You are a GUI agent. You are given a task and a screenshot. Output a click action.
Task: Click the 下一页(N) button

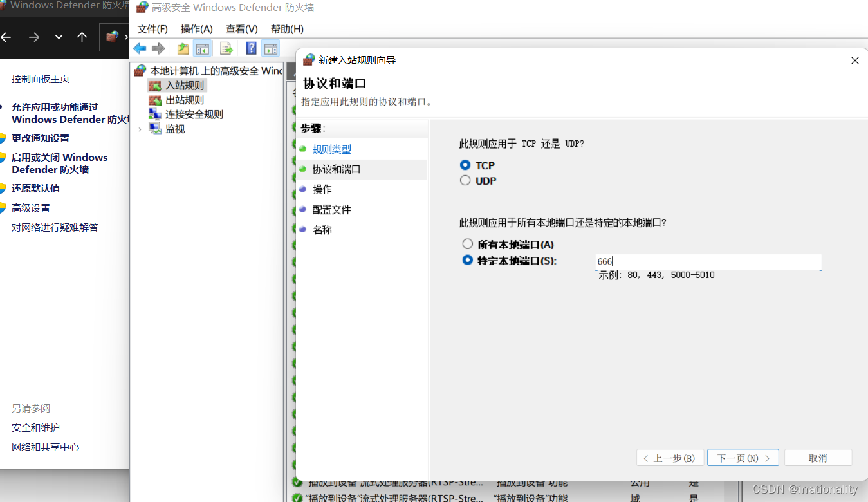pos(743,457)
